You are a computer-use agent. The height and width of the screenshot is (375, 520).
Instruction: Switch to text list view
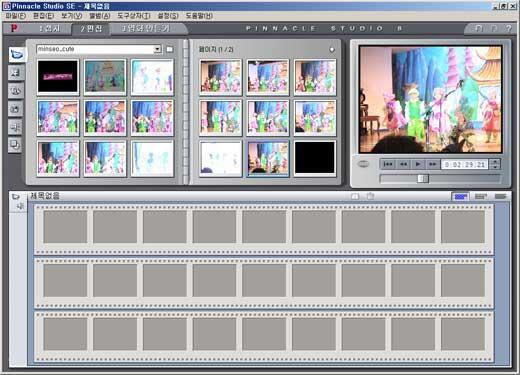pyautogui.click(x=500, y=197)
